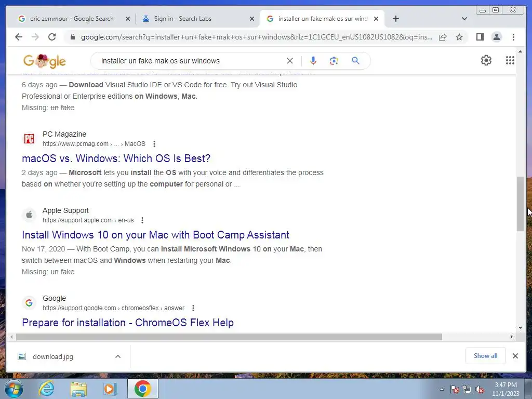This screenshot has width=532, height=399.
Task: Switch to Sign in - Search Labs tab
Action: [x=198, y=19]
